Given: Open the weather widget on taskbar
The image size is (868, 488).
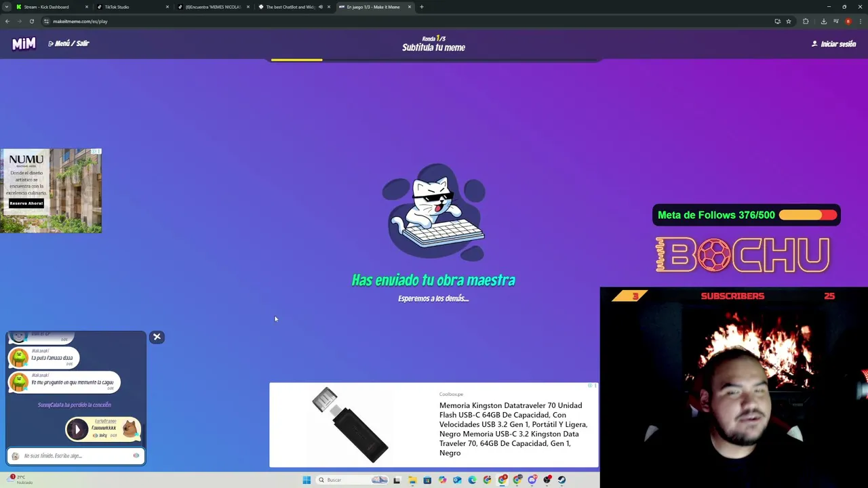Looking at the screenshot, I should click(x=19, y=480).
